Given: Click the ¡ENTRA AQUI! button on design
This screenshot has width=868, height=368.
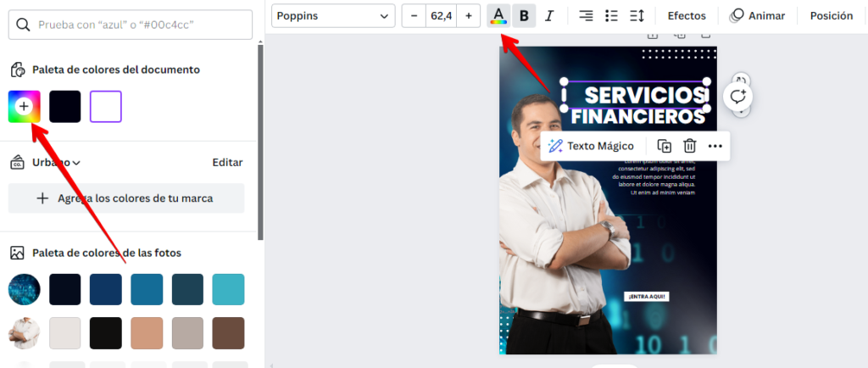Looking at the screenshot, I should (647, 297).
